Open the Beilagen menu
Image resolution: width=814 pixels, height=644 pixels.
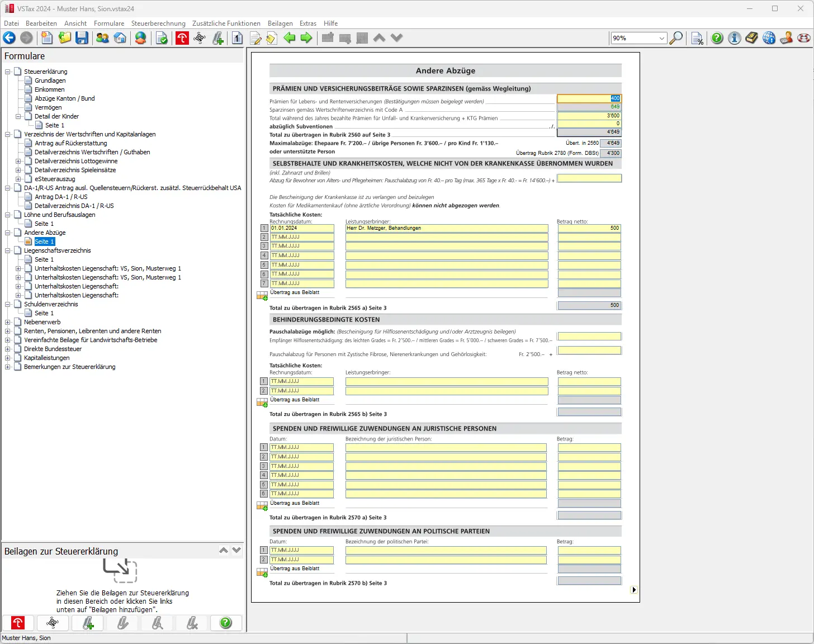click(x=280, y=23)
